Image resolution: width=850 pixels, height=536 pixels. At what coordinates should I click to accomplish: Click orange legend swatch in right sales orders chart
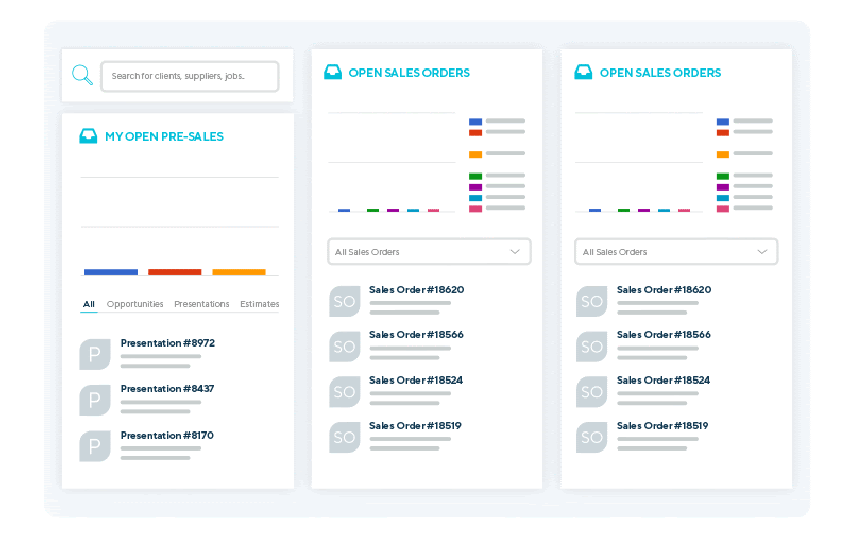coord(723,154)
